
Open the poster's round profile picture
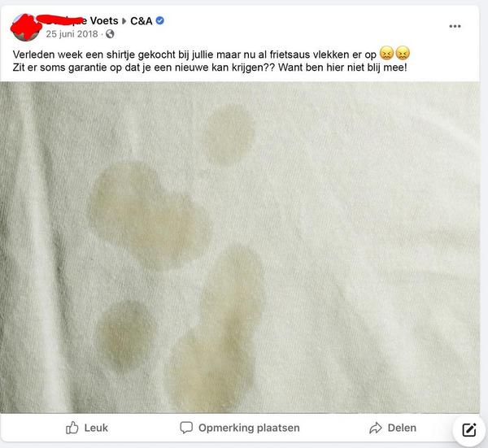(26, 28)
